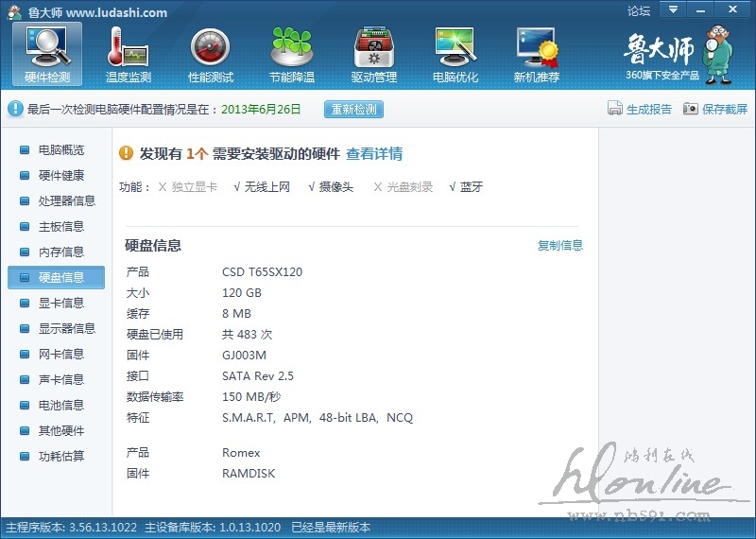Click the firmware value GJ003M
Viewport: 756px width, 539px height.
tap(244, 356)
